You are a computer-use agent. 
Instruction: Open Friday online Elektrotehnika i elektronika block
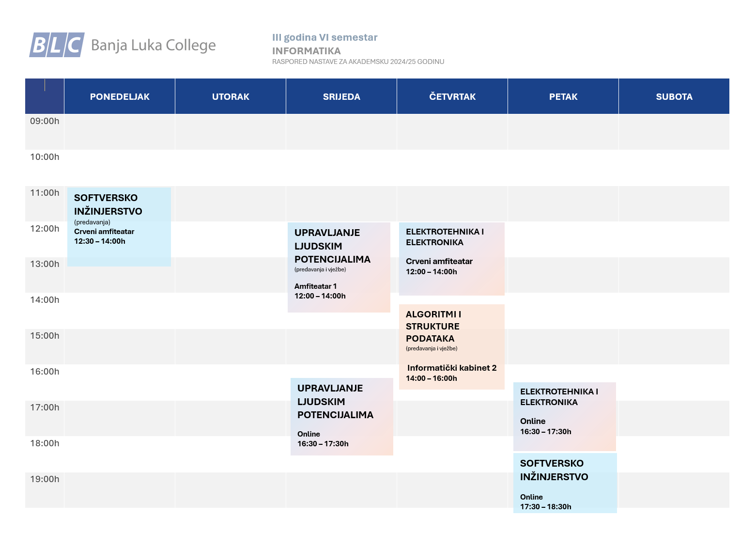[x=565, y=417]
